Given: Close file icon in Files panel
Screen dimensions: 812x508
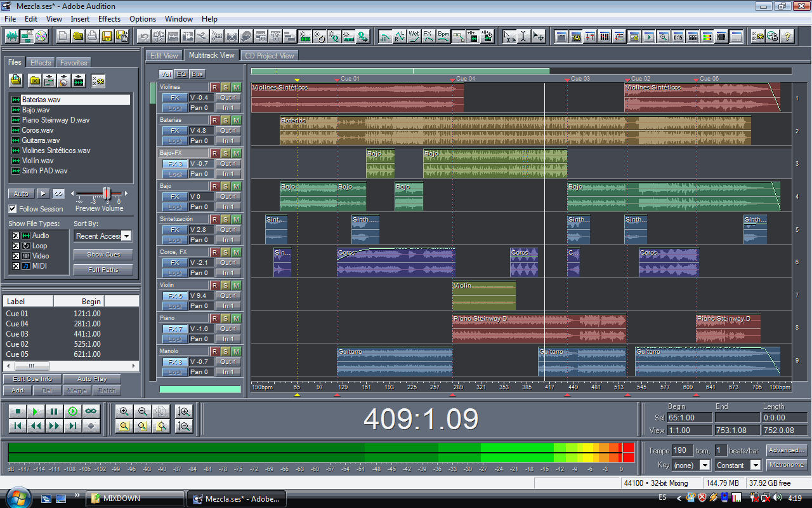Looking at the screenshot, I should (x=34, y=80).
